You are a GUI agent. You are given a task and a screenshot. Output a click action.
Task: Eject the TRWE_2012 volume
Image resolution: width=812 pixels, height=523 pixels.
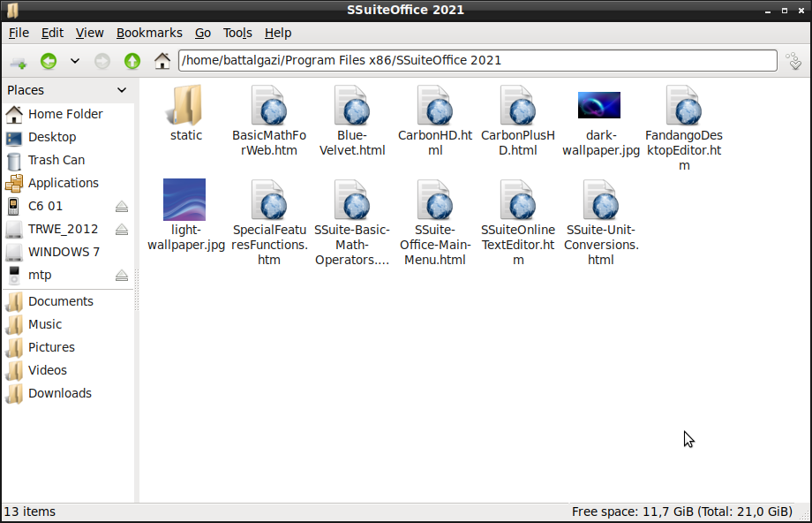pyautogui.click(x=122, y=230)
